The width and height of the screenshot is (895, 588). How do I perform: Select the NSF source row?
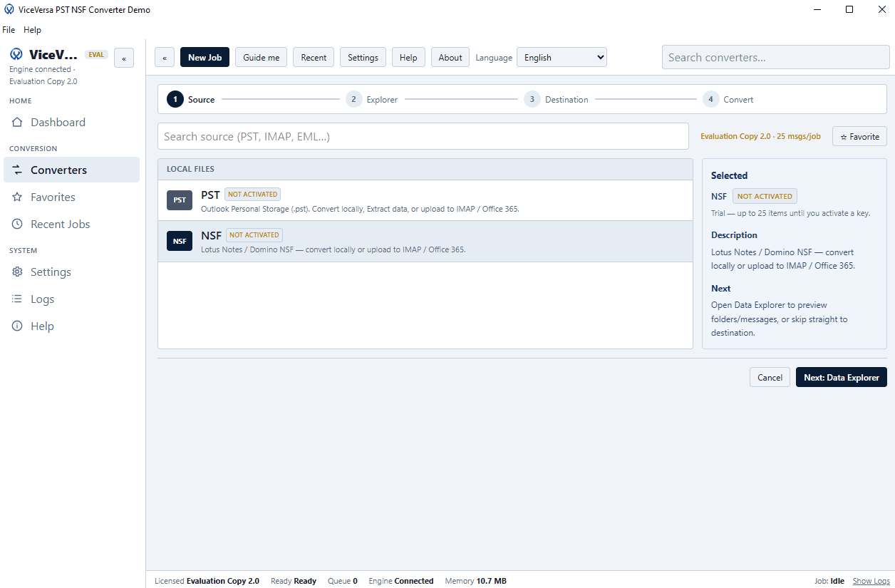click(x=425, y=241)
